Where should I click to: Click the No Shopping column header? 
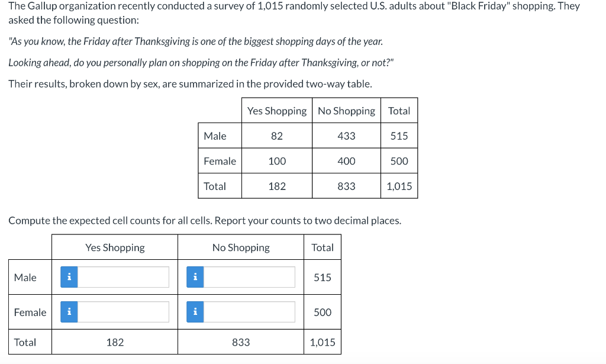(346, 110)
